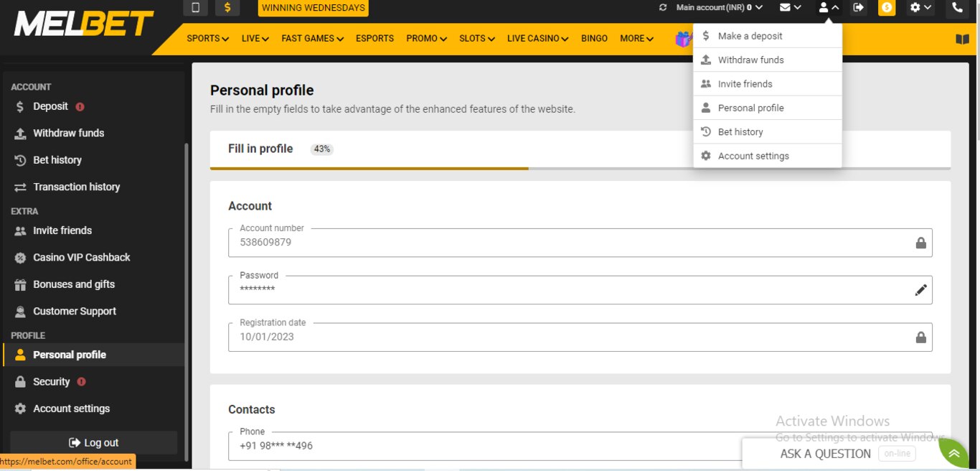The height and width of the screenshot is (471, 980).
Task: Expand the LIVE CASINO dropdown menu
Action: point(537,39)
